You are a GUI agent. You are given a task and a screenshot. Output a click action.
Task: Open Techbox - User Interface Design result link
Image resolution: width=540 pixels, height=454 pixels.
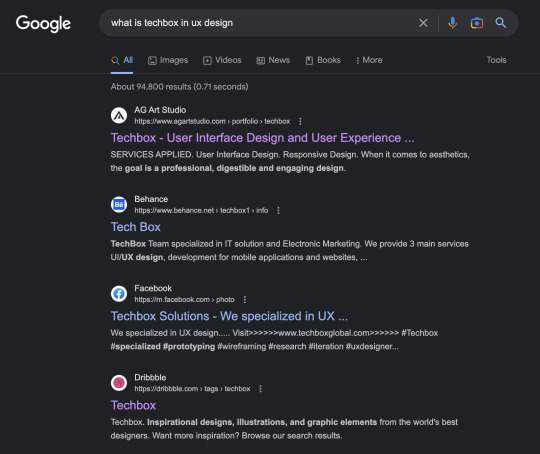[x=262, y=138]
